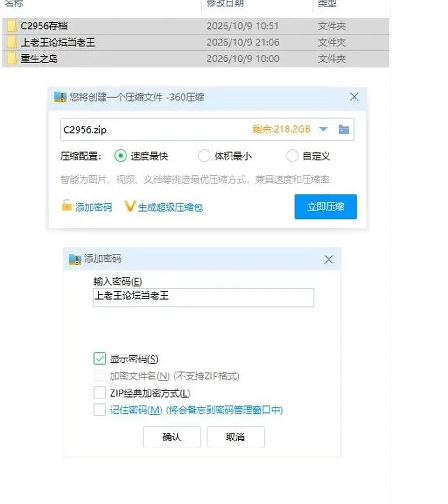The image size is (448, 504).
Task: Click the C2956存档 folder icon
Action: (12, 26)
